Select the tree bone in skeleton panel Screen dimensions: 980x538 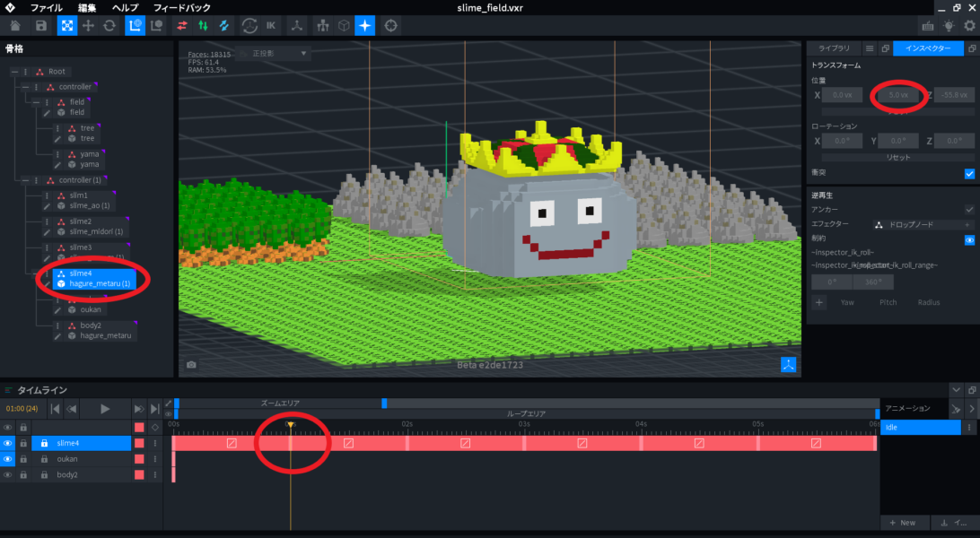(x=87, y=128)
